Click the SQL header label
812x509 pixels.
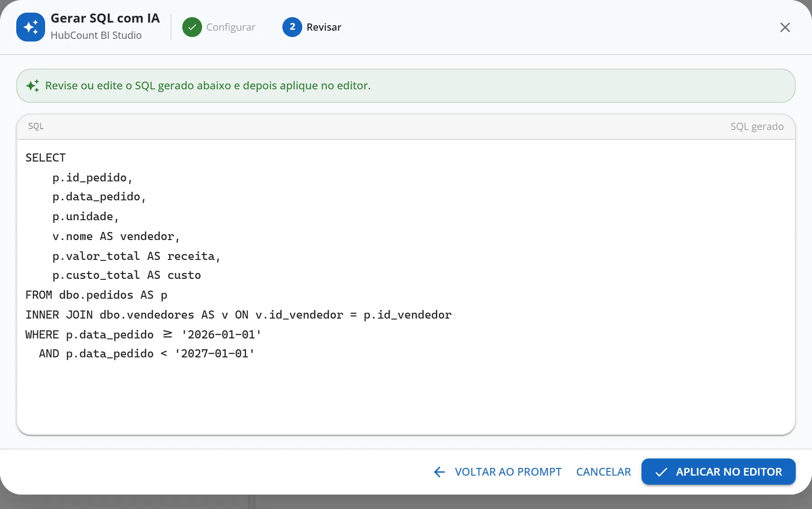click(36, 126)
